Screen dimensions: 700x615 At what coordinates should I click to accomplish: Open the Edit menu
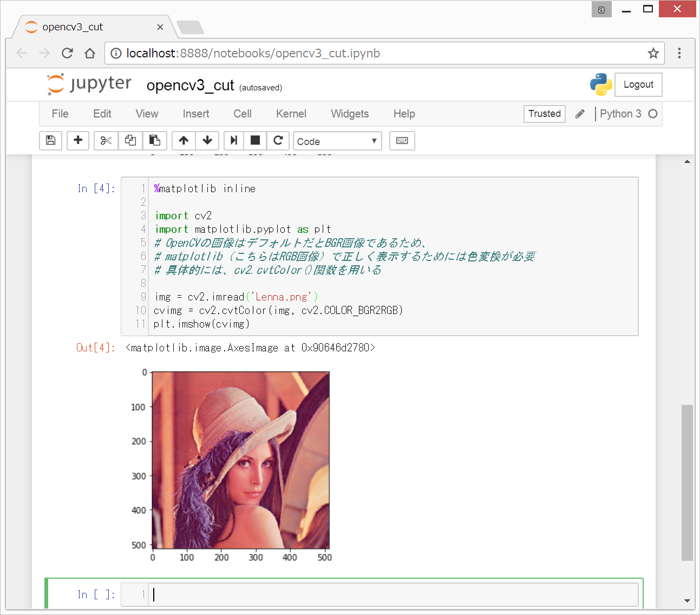(x=102, y=114)
